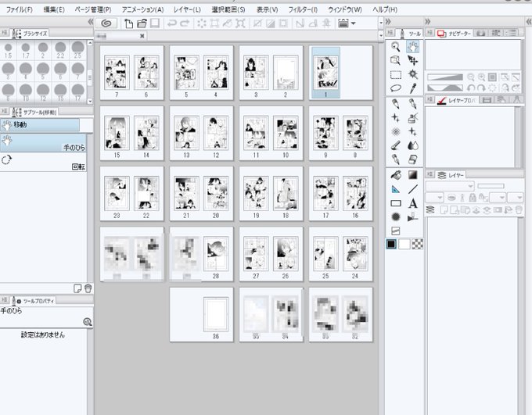Switch to the レイヤープロパティ tab

[457, 100]
